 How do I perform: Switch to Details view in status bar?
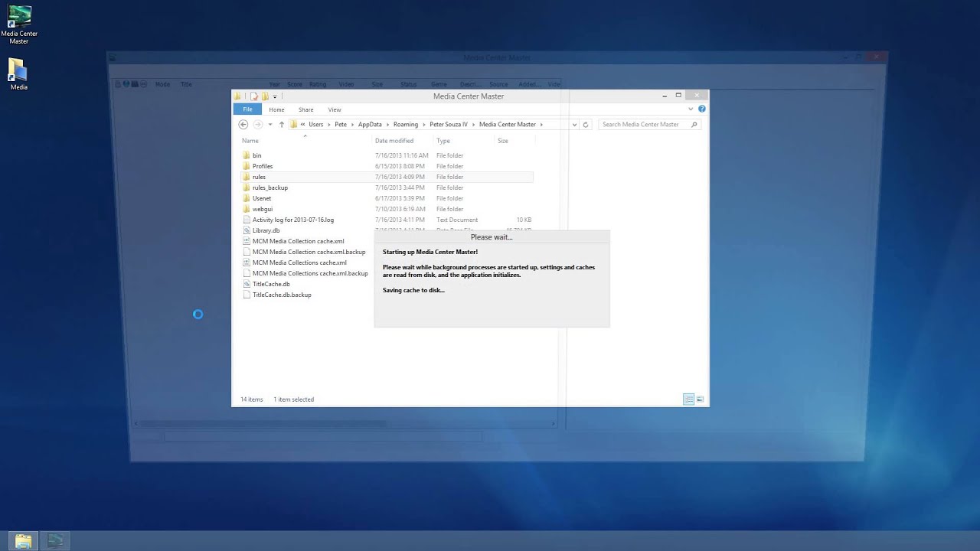click(688, 399)
